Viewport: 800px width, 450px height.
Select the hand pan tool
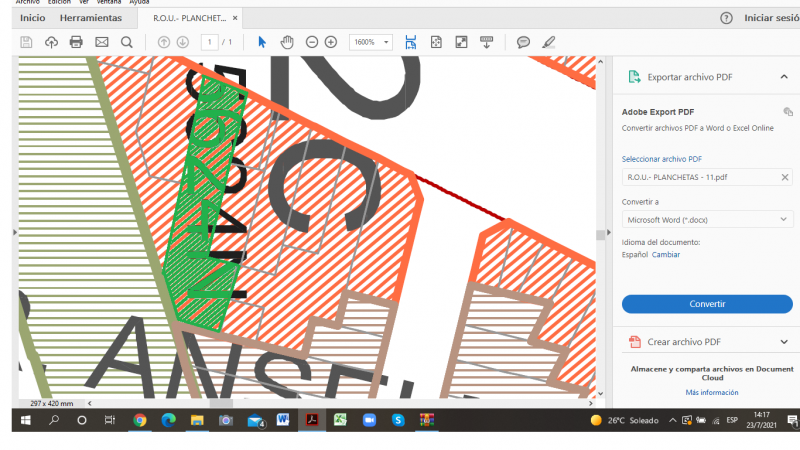tap(287, 42)
